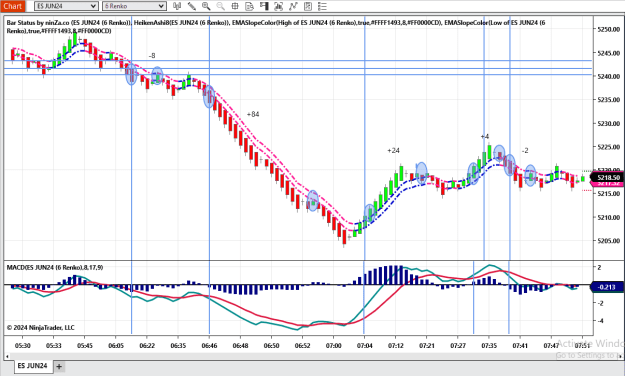The width and height of the screenshot is (625, 376).
Task: Open the data series icon
Action: [x=279, y=6]
